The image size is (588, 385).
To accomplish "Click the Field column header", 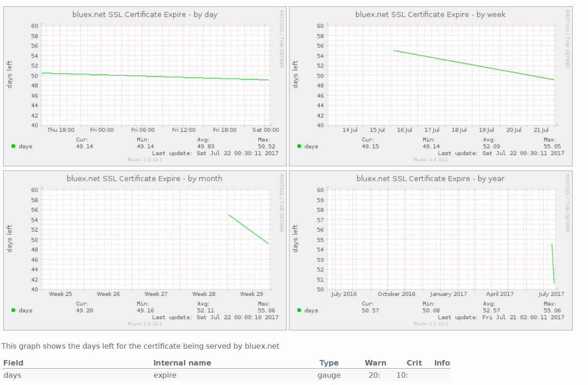I will (x=13, y=363).
